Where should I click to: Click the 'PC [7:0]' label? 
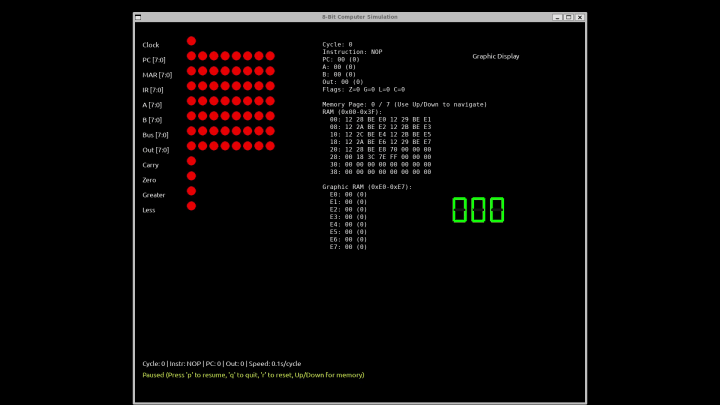[154, 60]
